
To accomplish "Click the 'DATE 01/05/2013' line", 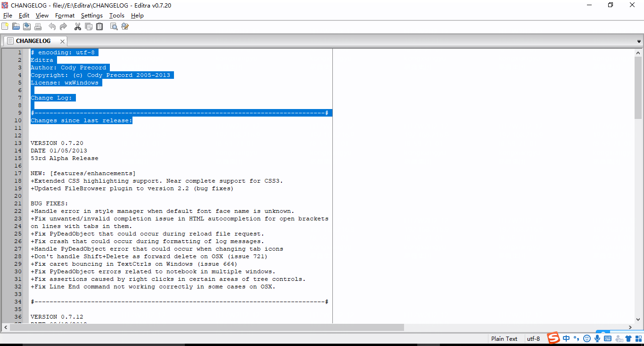I will coord(59,151).
